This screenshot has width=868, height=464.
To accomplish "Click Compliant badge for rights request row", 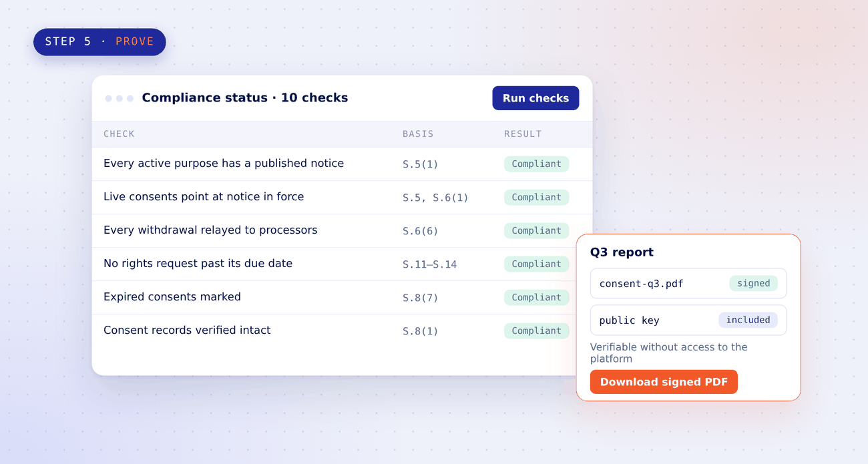I will pos(536,264).
